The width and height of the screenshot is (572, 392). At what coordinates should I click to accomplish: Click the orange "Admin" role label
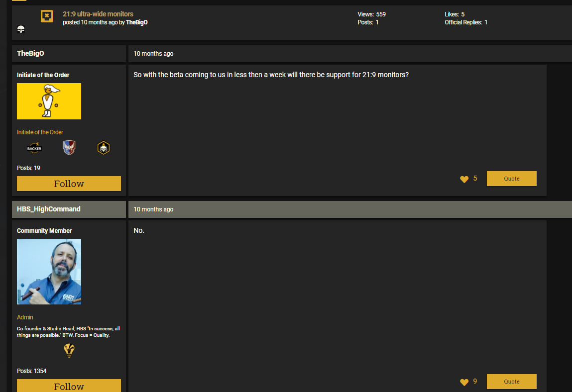(25, 317)
